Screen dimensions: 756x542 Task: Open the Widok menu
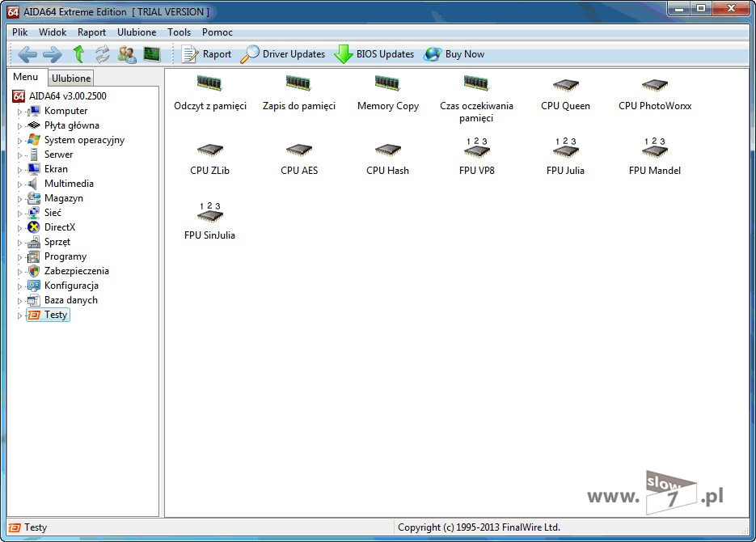pyautogui.click(x=53, y=32)
